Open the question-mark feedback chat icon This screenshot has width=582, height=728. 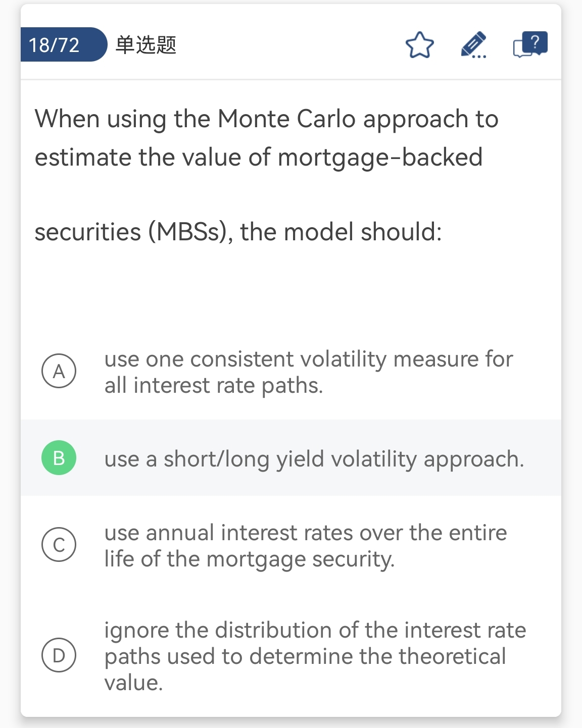point(530,44)
